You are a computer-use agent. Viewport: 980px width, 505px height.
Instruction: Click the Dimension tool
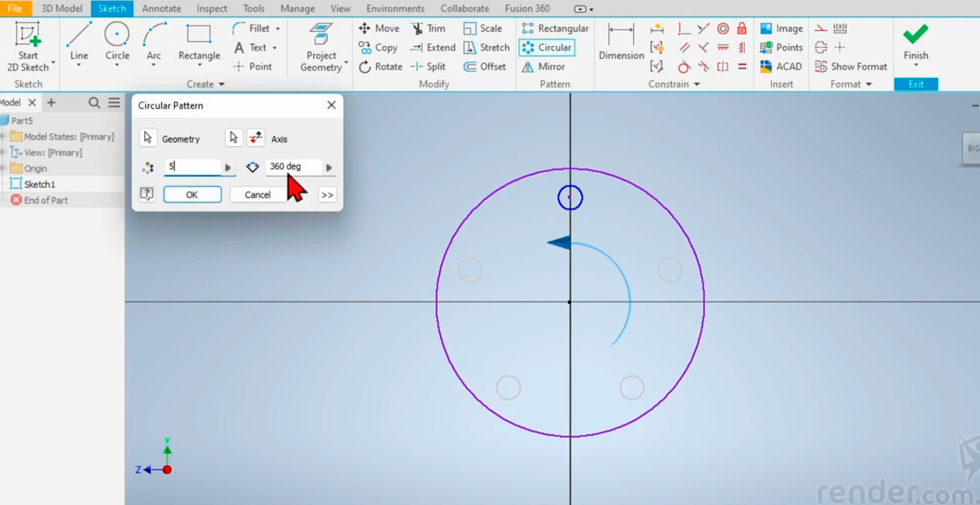click(621, 42)
